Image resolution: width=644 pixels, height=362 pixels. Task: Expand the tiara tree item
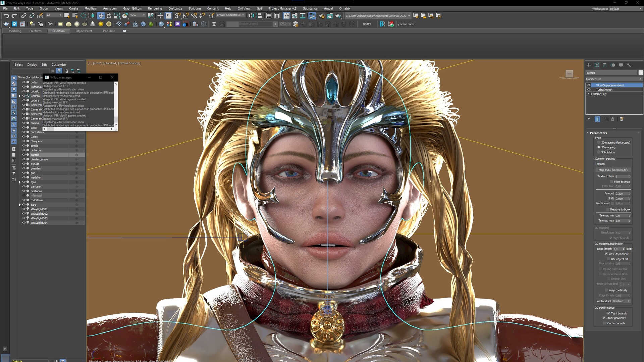(x=20, y=205)
